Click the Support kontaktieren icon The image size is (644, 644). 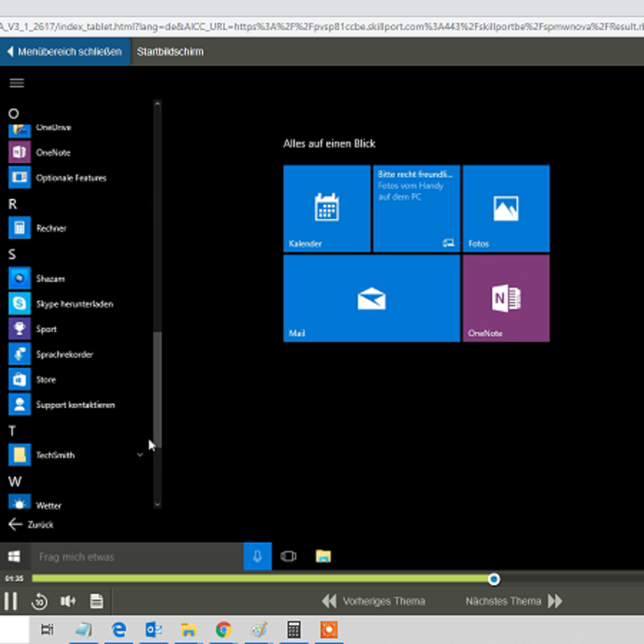pyautogui.click(x=19, y=405)
